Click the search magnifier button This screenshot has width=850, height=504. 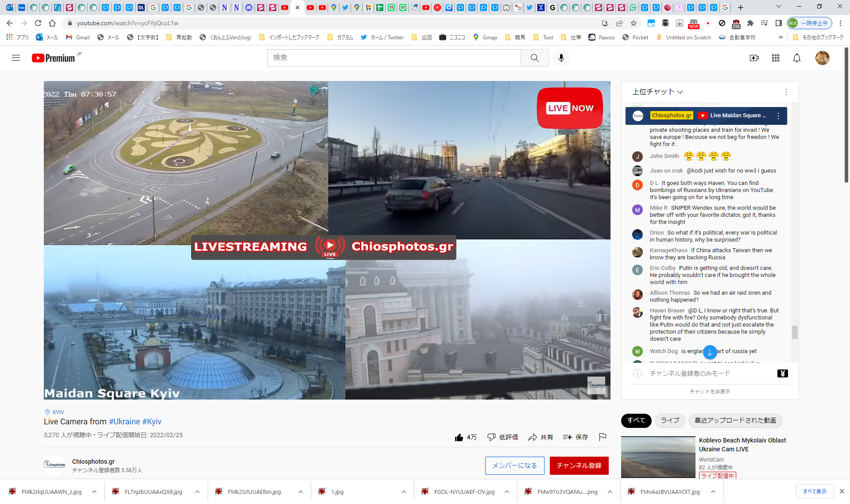(x=534, y=58)
